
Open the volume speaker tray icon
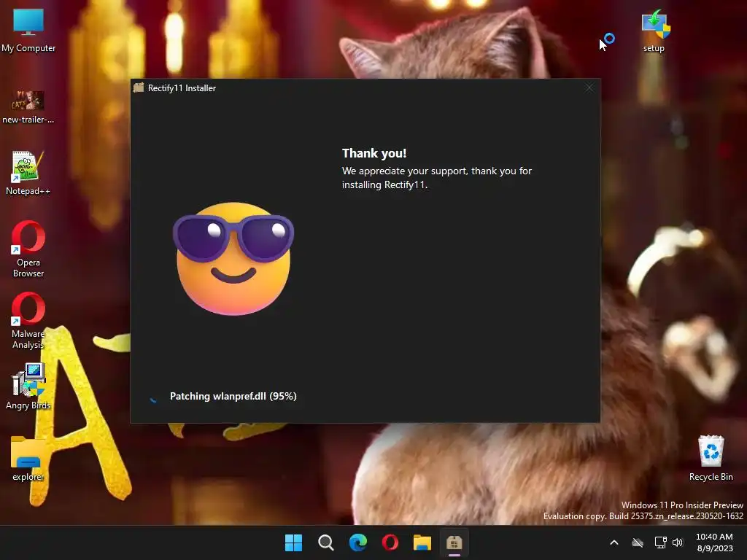pyautogui.click(x=678, y=542)
